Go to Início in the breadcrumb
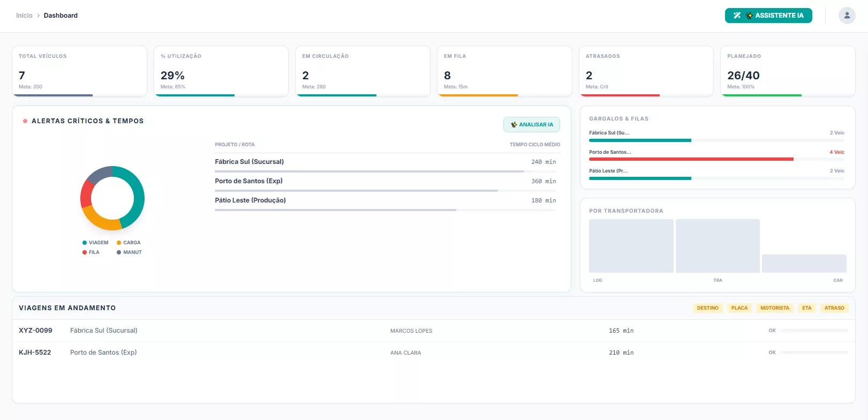 (24, 16)
